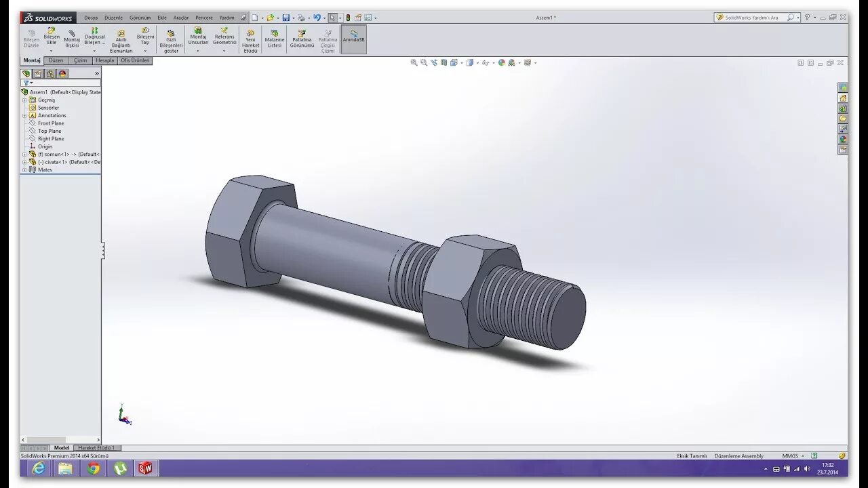This screenshot has height=488, width=868.
Task: Open the MMGS unit system selector
Action: coord(793,456)
